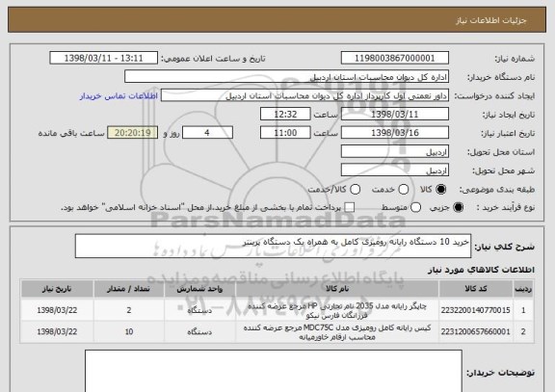
Task: Open the اطلاعات تماس خریدار link
Action: [119, 96]
